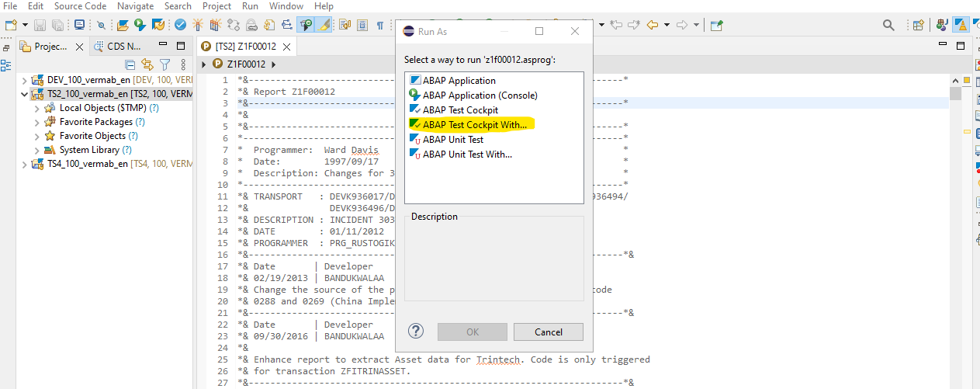Screen dimensions: 980x389
Task: Click the Run As green play toolbar icon
Action: coord(140,25)
